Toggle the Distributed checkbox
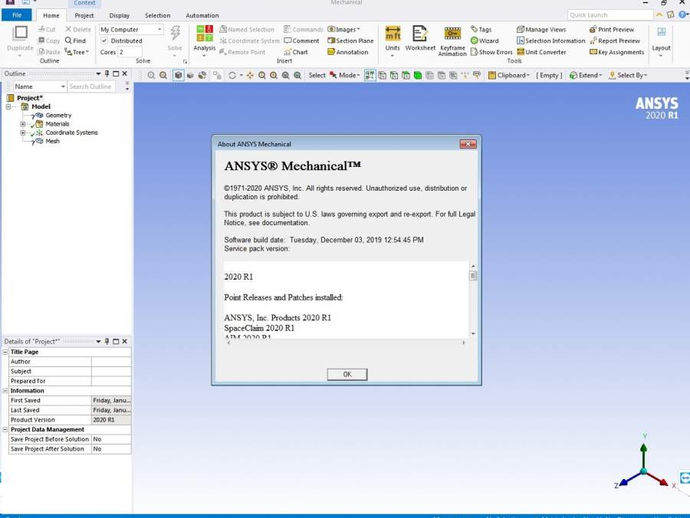 tap(104, 40)
